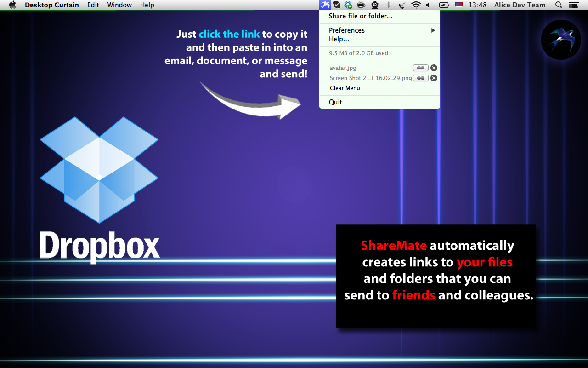
Task: Click the volume speaker icon
Action: pyautogui.click(x=428, y=5)
